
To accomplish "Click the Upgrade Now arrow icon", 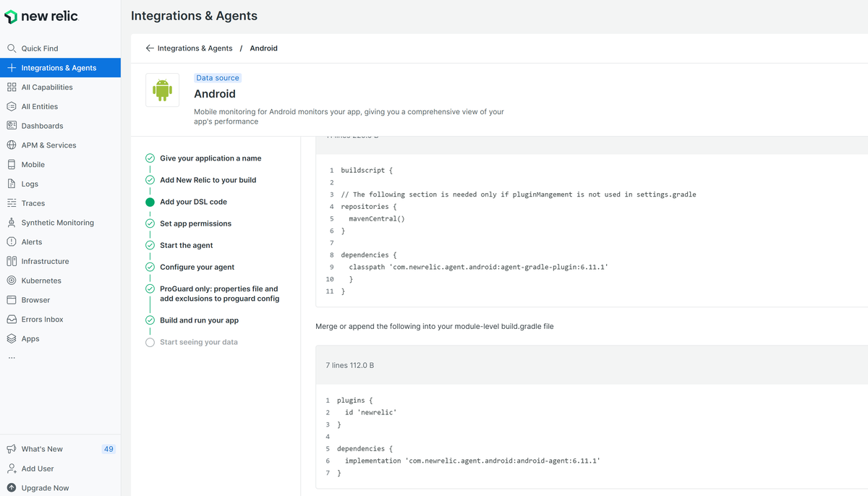I will pos(12,488).
